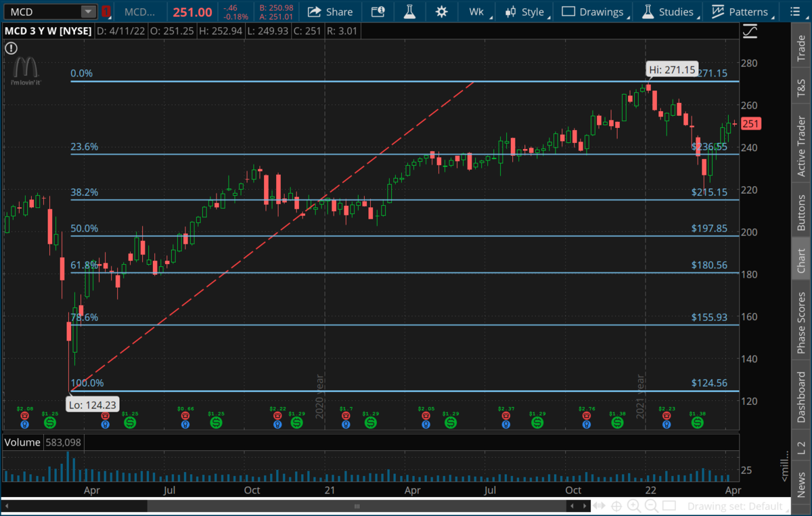Open the Buttons side tab
The image size is (812, 516).
(x=801, y=211)
